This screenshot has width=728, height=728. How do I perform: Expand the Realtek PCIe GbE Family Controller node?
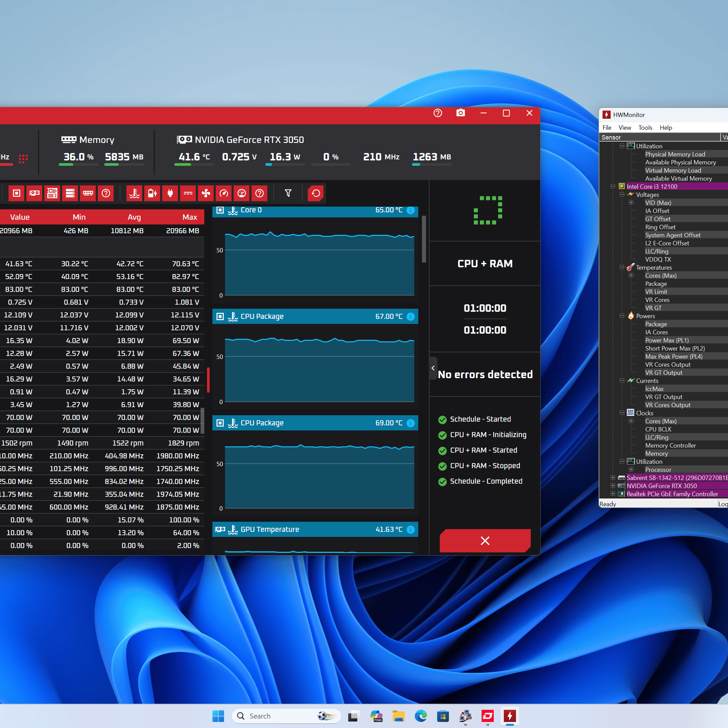tap(613, 494)
